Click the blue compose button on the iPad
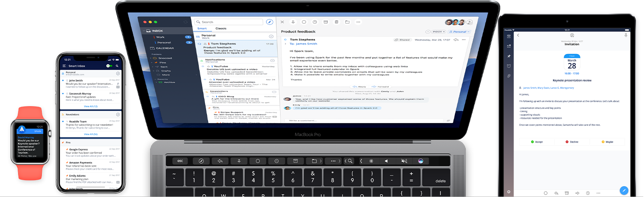644x197 pixels. click(624, 190)
